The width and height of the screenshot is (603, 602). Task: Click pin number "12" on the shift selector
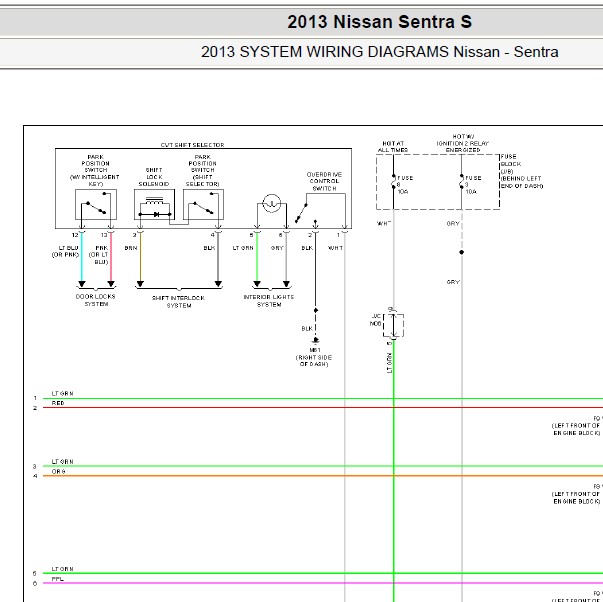tap(75, 235)
